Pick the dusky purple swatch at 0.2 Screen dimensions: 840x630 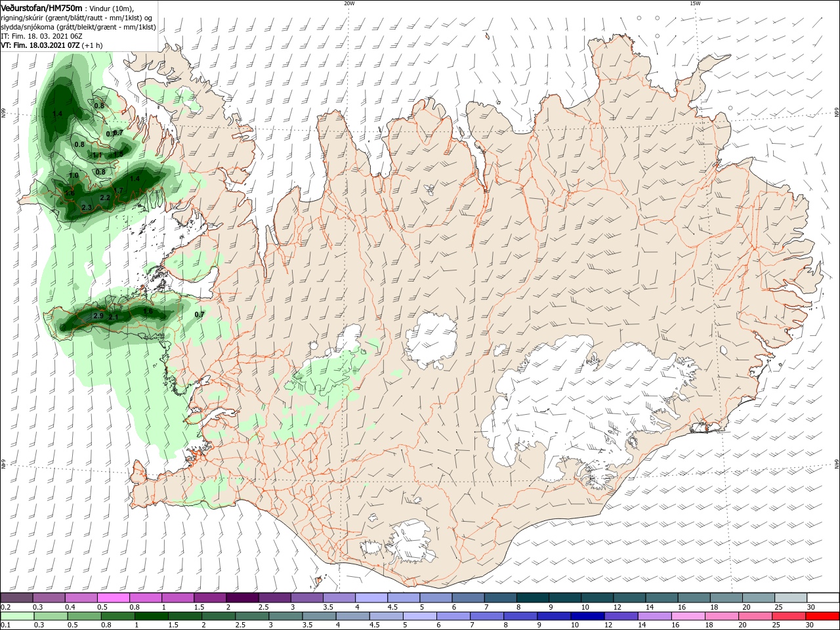16,598
